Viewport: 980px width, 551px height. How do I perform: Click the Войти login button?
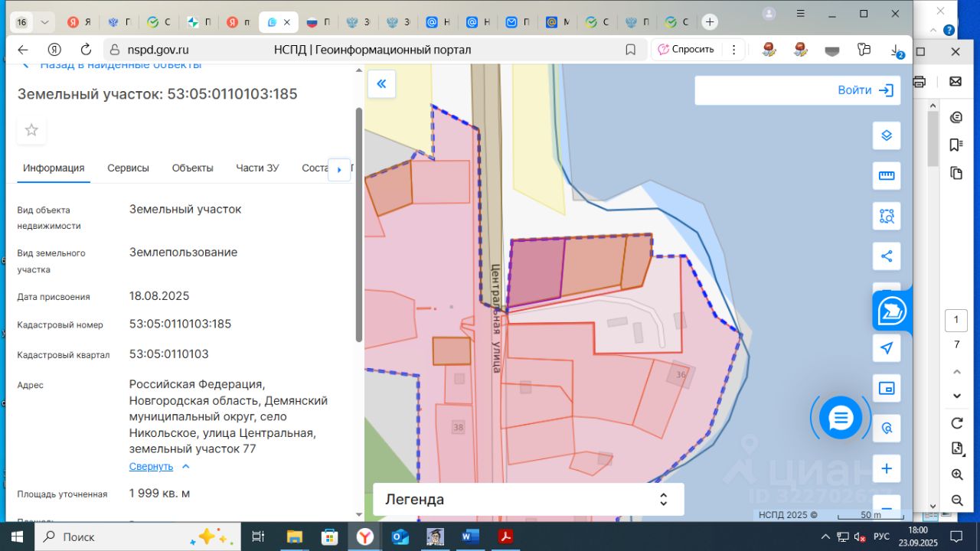pos(865,90)
